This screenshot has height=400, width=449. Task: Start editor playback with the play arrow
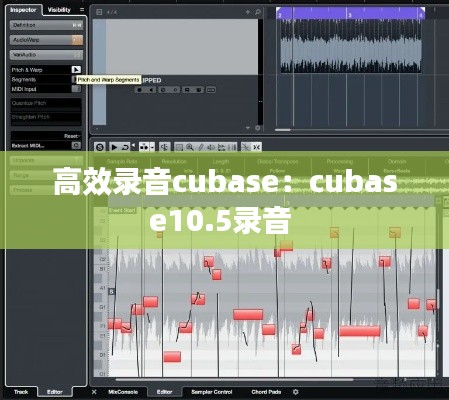click(114, 147)
